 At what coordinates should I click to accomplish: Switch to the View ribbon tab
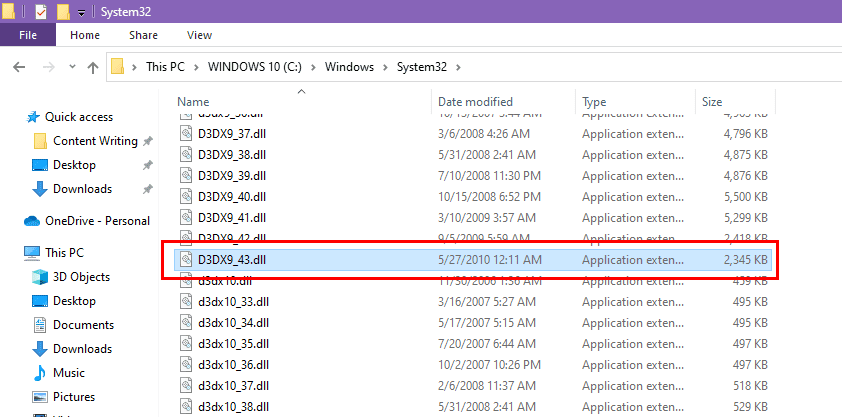199,35
